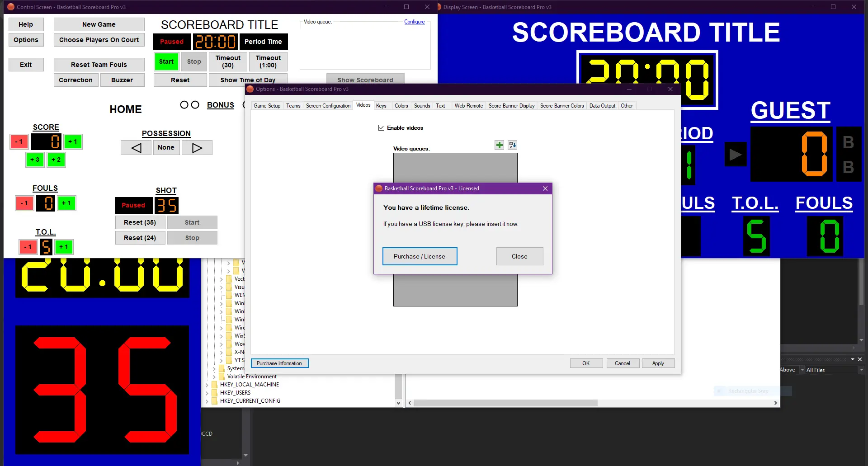
Task: Subtract 1 from home fouls
Action: click(24, 203)
